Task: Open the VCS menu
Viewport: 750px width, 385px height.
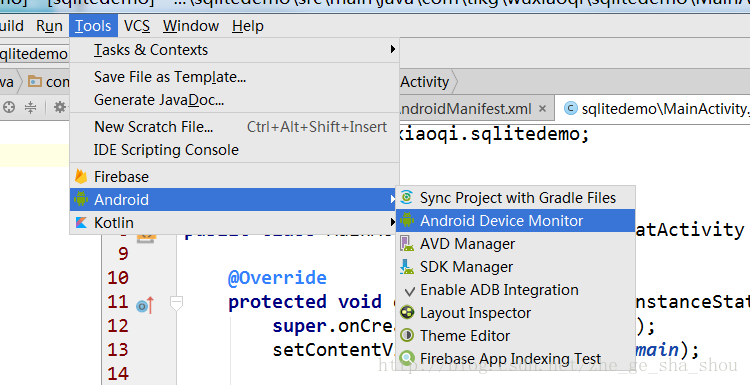Action: click(137, 26)
